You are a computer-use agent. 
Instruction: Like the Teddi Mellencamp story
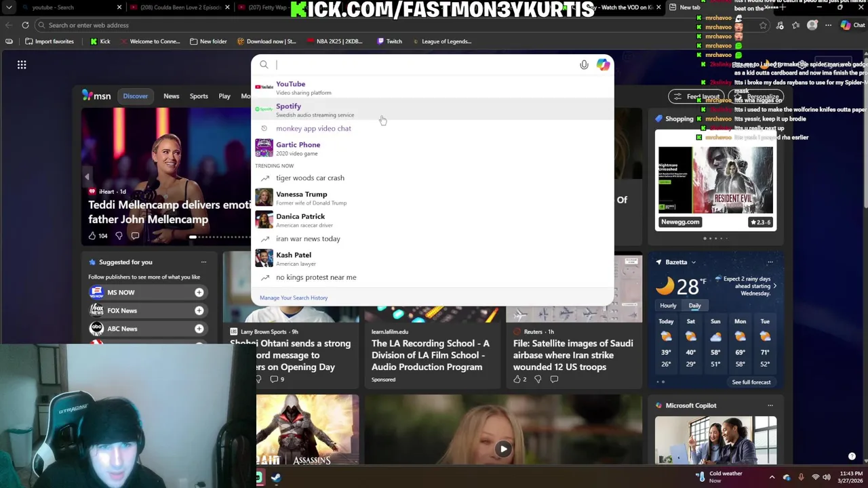point(92,236)
